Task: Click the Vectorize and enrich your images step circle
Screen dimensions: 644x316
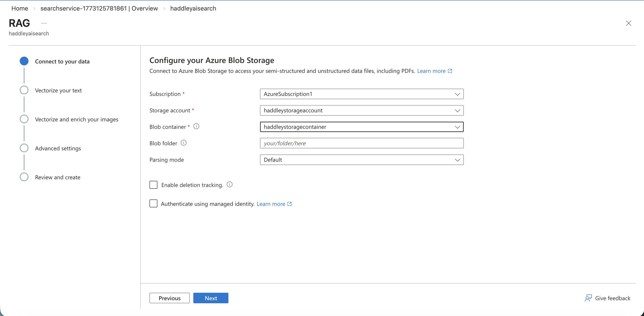Action: (24, 119)
